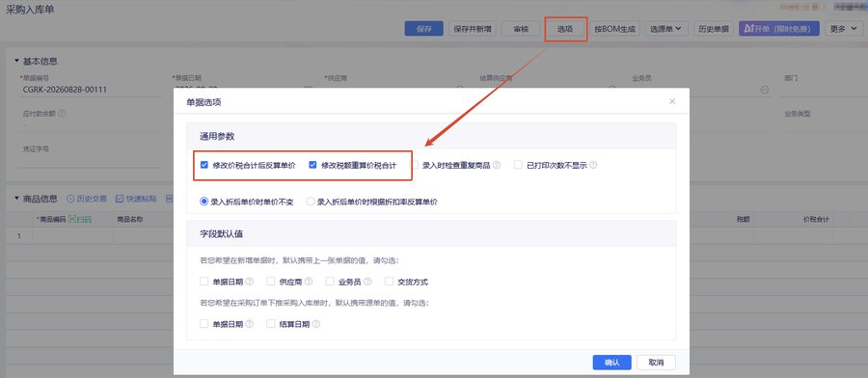The image size is (868, 378).
Task: Click the 保存 button in the toolbar
Action: (x=423, y=29)
